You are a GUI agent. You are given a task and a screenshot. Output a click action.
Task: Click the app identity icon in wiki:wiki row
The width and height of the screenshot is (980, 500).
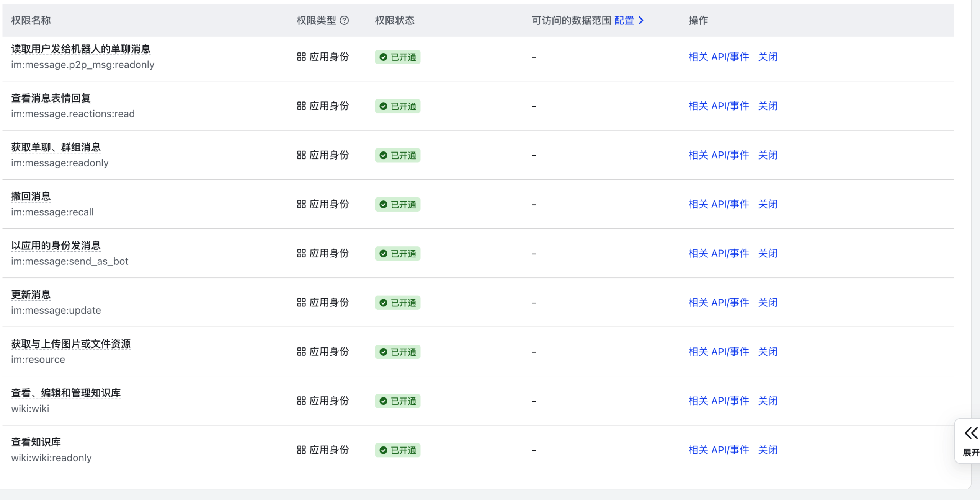coord(301,401)
